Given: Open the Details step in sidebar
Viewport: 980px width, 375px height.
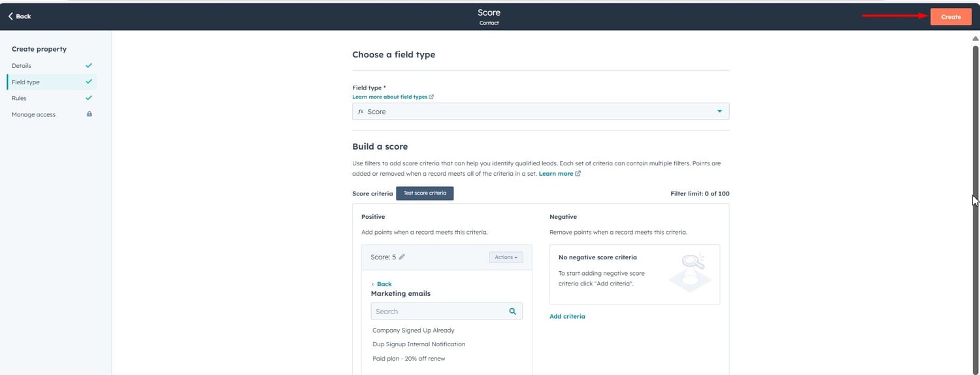Looking at the screenshot, I should pyautogui.click(x=22, y=65).
